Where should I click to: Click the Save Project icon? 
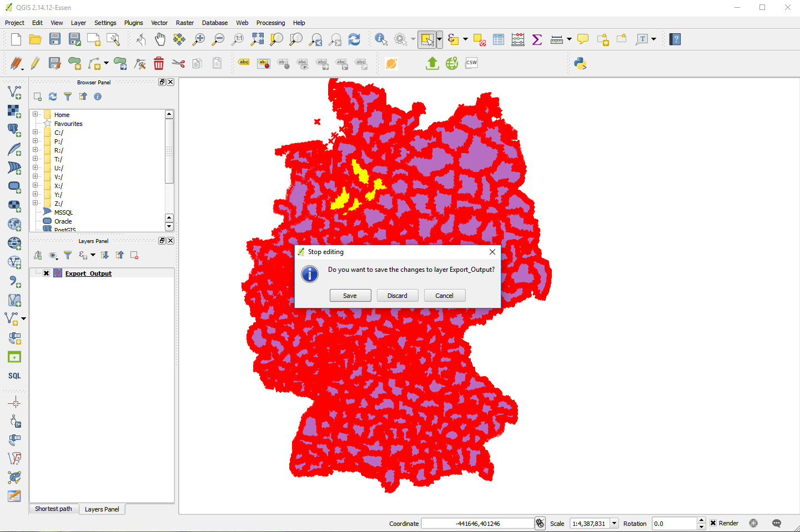coord(54,39)
